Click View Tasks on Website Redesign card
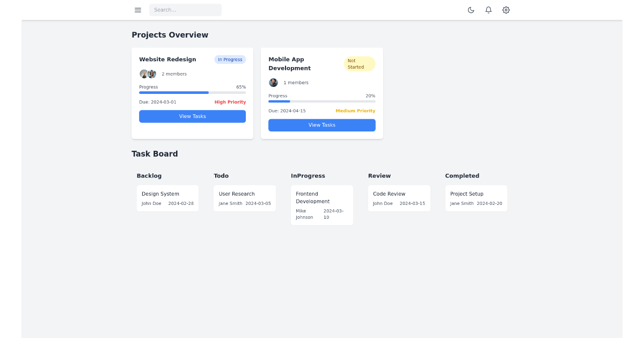The image size is (644, 338). pyautogui.click(x=192, y=116)
